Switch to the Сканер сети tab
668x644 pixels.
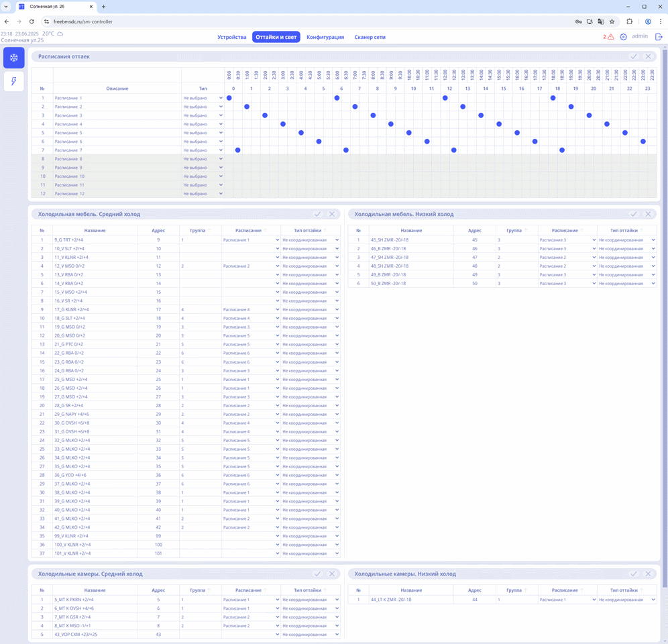click(x=370, y=37)
